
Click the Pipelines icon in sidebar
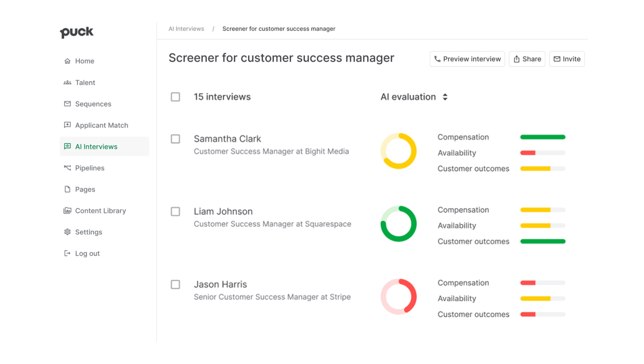(67, 168)
